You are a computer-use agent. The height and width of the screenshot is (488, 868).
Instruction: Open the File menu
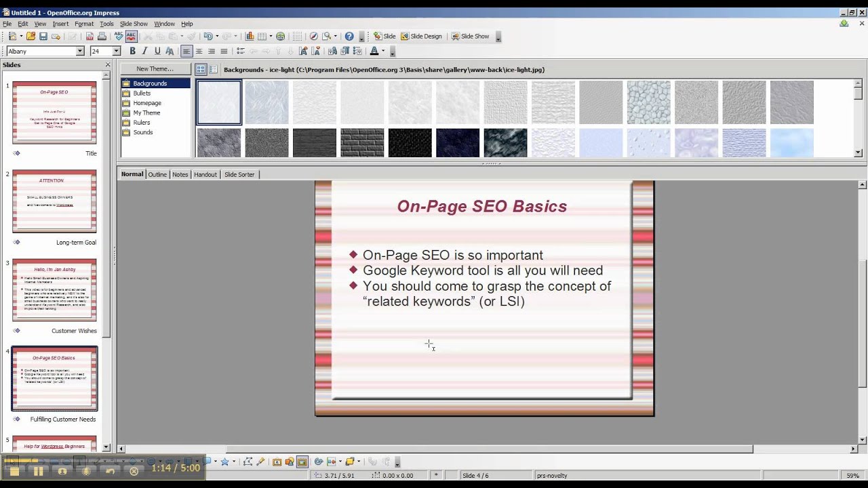7,24
